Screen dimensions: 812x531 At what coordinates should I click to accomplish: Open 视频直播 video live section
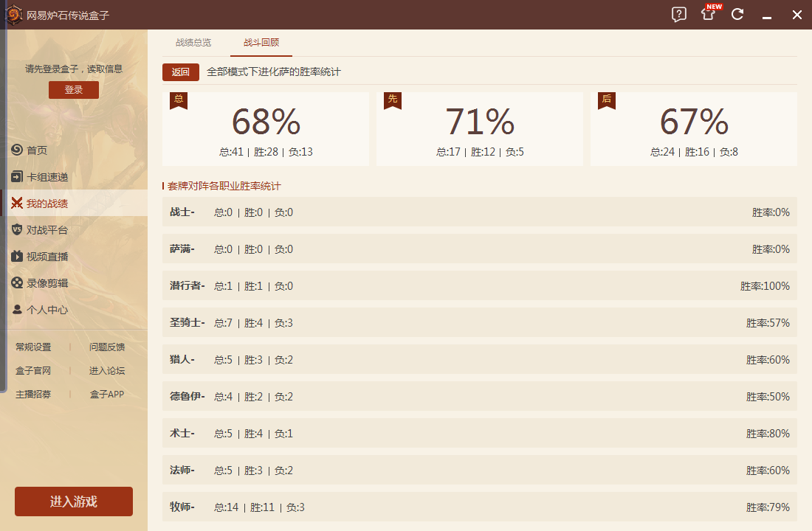[47, 257]
